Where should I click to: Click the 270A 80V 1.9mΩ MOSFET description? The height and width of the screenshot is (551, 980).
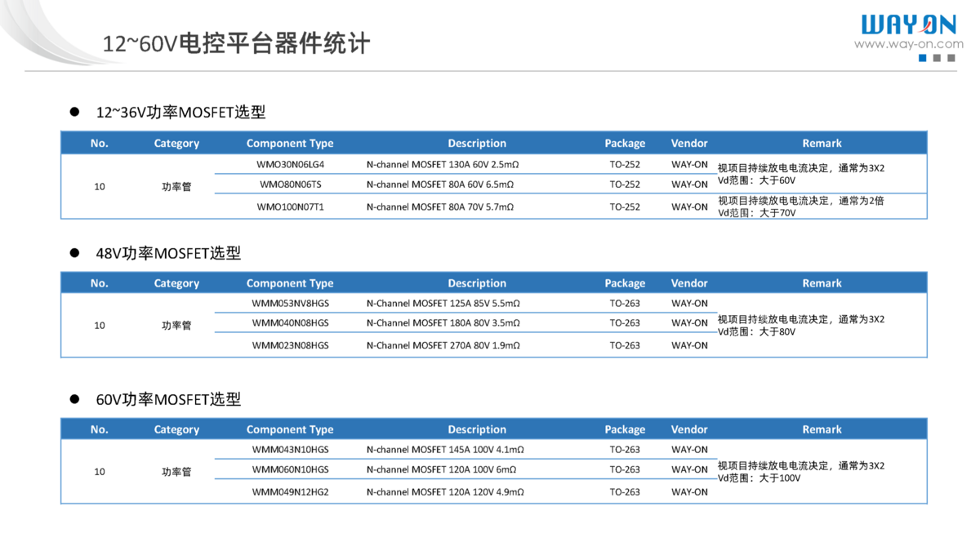click(443, 346)
